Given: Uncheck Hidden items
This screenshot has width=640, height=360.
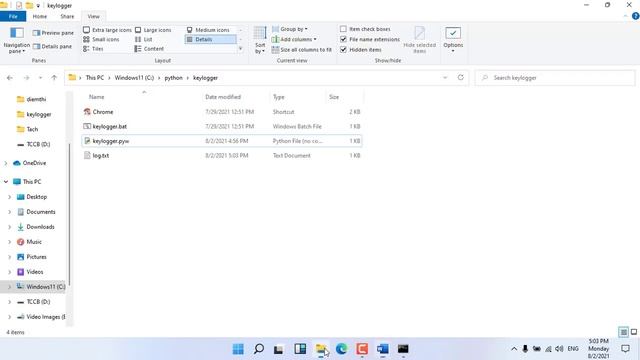Looking at the screenshot, I should click(361, 49).
